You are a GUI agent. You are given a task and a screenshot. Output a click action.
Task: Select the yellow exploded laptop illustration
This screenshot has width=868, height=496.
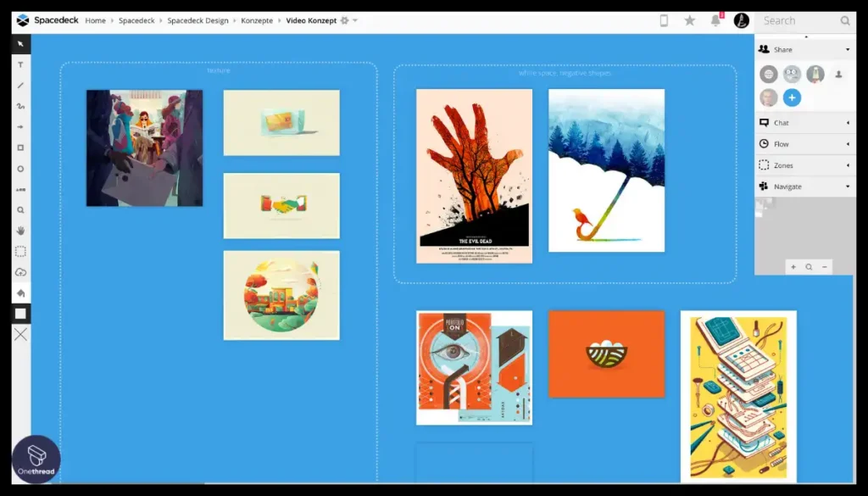(x=738, y=396)
